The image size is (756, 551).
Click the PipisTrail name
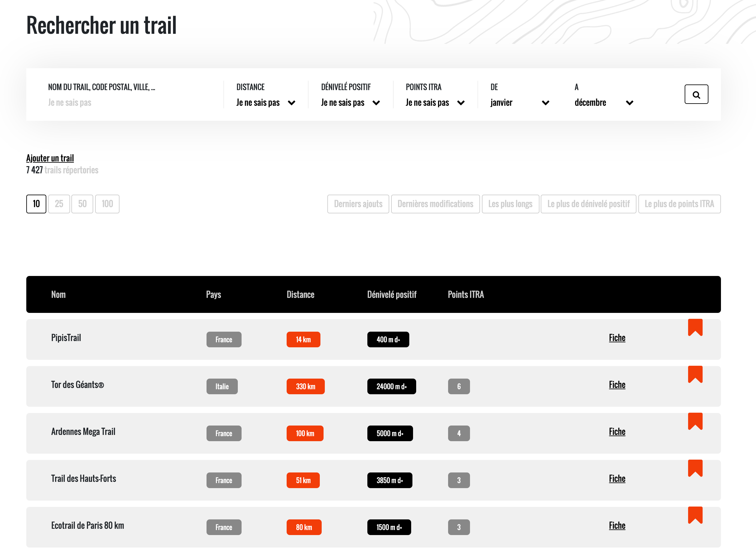[66, 338]
